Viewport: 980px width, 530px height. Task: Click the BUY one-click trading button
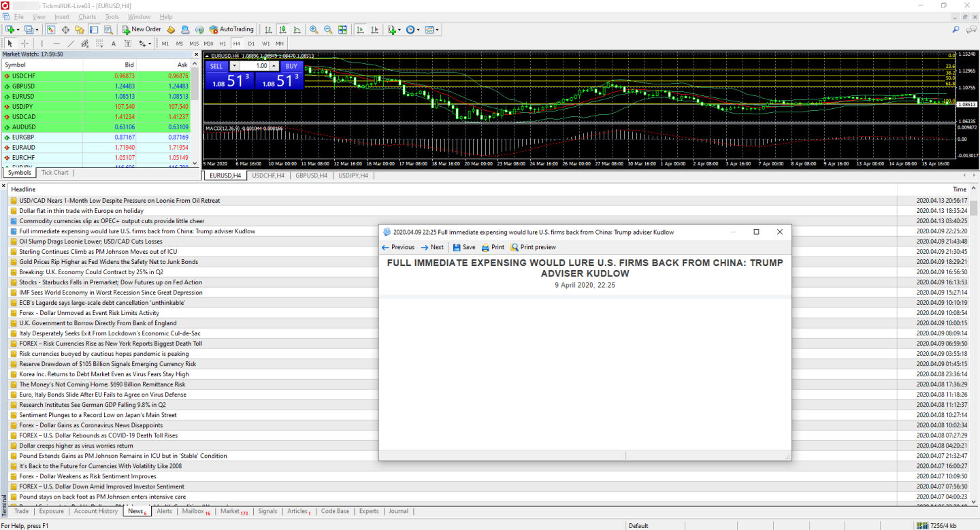click(291, 66)
